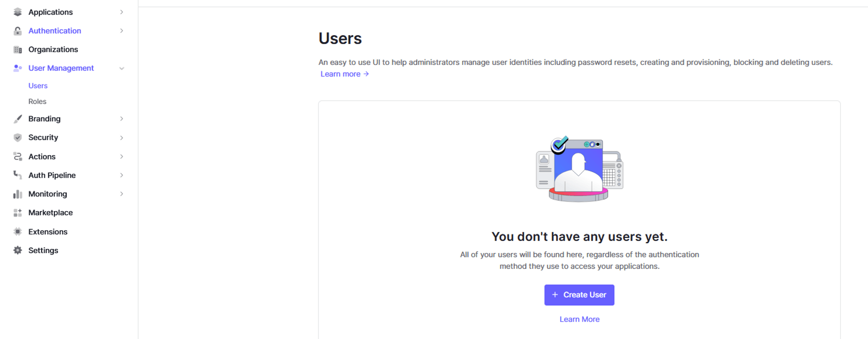The image size is (868, 339).
Task: Click the Branding paintbrush icon
Action: pyautogui.click(x=17, y=119)
